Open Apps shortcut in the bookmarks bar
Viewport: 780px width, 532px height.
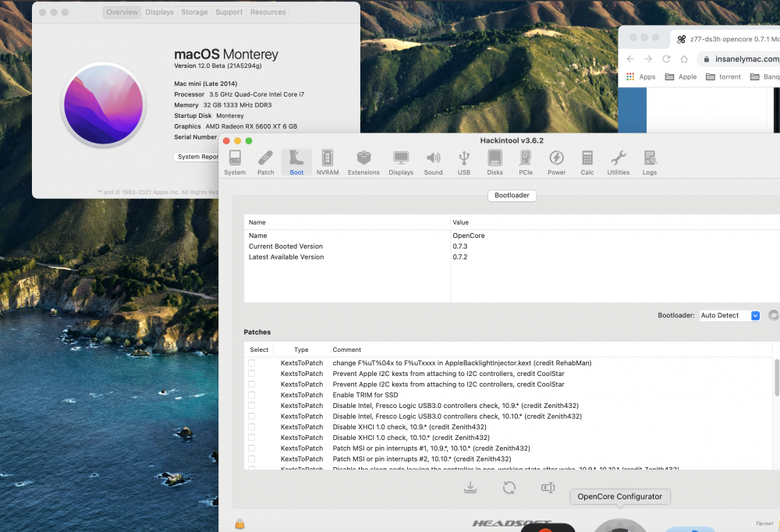tap(640, 76)
